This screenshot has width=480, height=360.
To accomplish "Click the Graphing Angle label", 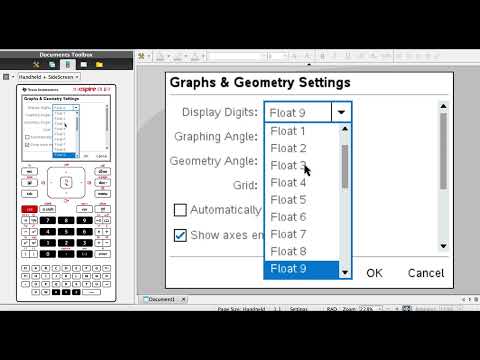I will click(x=216, y=137).
